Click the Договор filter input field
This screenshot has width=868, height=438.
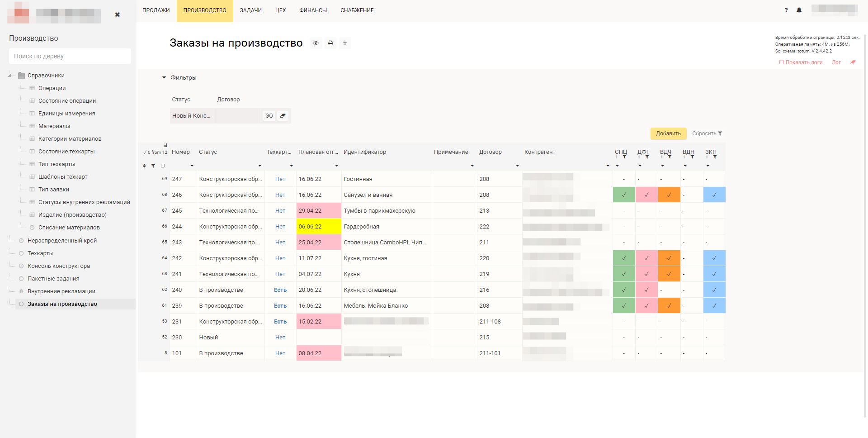click(x=238, y=116)
